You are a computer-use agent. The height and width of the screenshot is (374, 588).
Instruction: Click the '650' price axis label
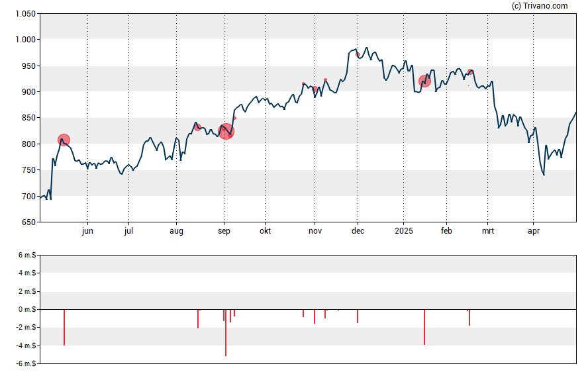[29, 222]
